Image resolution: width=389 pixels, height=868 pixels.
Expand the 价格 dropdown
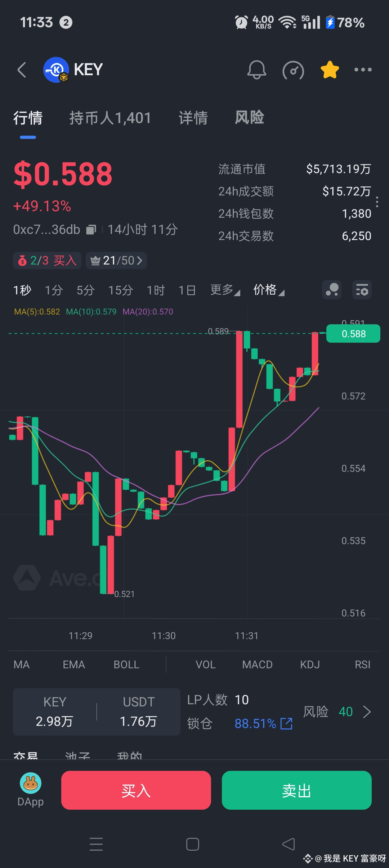coord(269,290)
